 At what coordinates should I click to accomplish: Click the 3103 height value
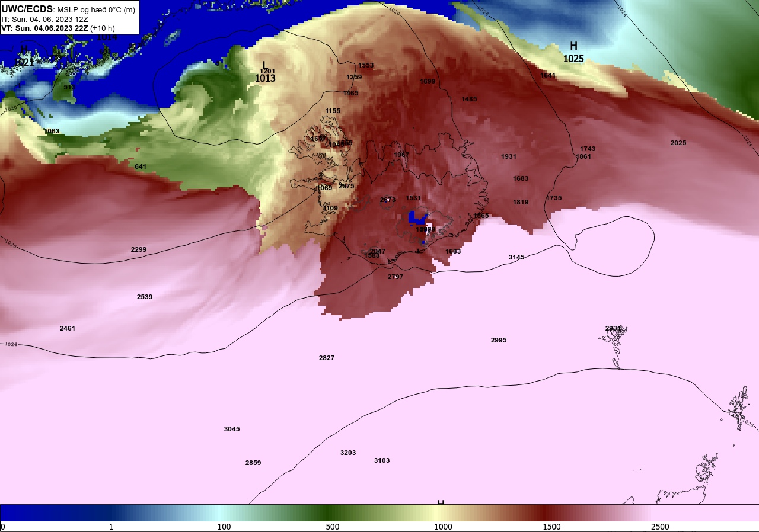(382, 460)
